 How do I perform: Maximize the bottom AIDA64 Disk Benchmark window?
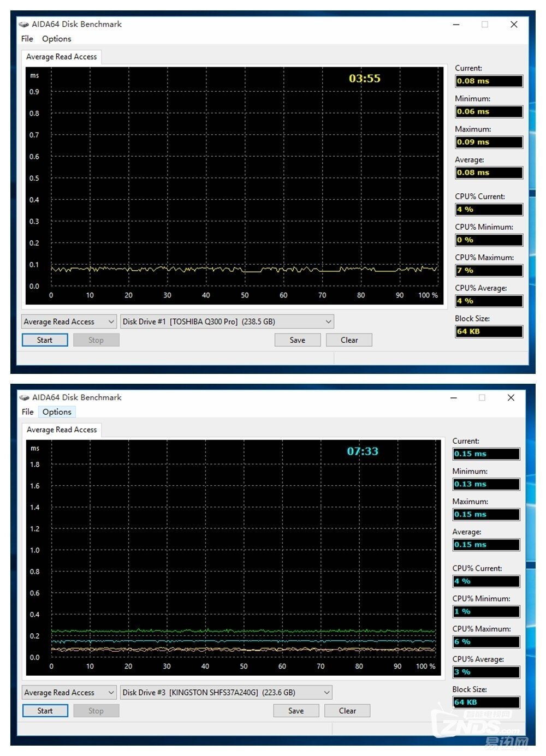482,397
